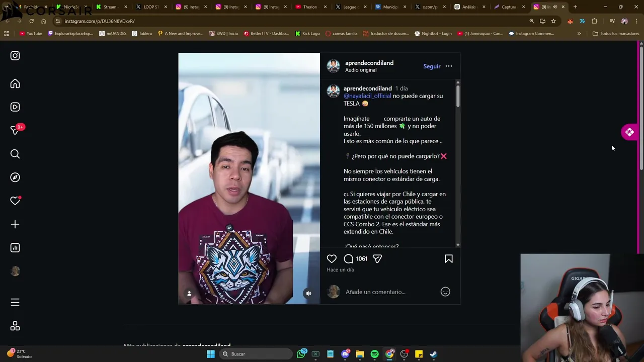644x362 pixels.
Task: Click the address bar URL
Action: coord(100,21)
